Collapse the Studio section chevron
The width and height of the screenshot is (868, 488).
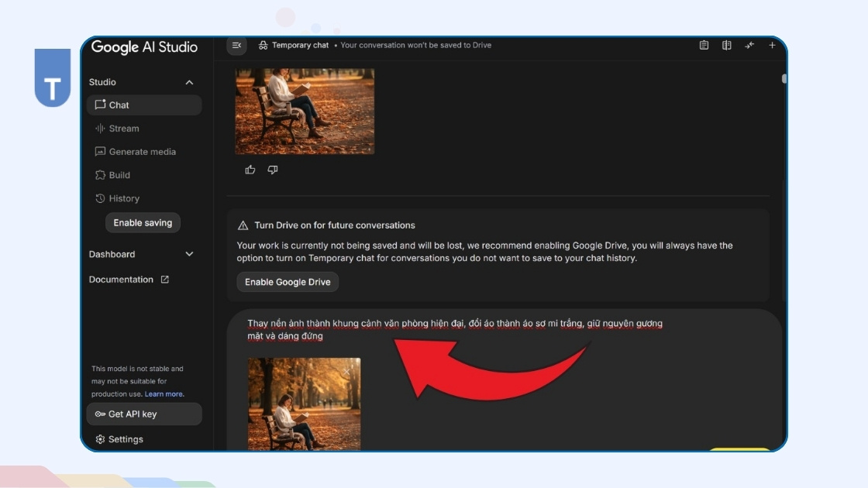click(189, 83)
